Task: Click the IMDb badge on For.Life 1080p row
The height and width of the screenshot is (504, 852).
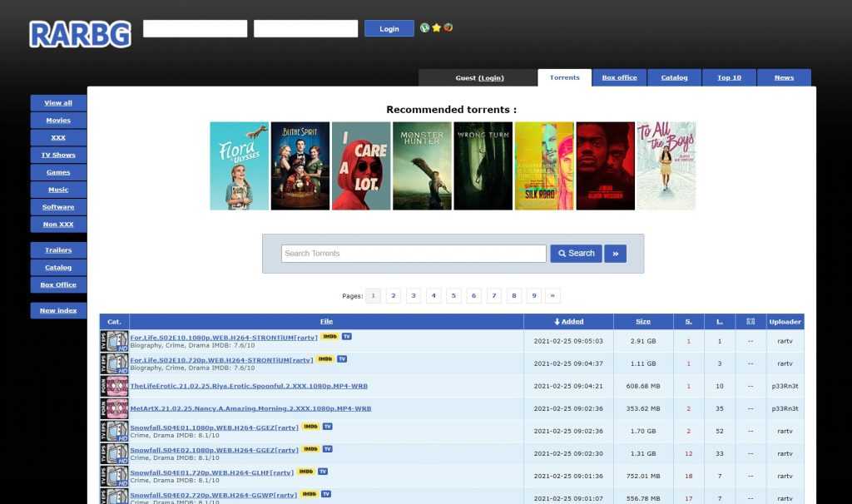Action: pyautogui.click(x=329, y=337)
